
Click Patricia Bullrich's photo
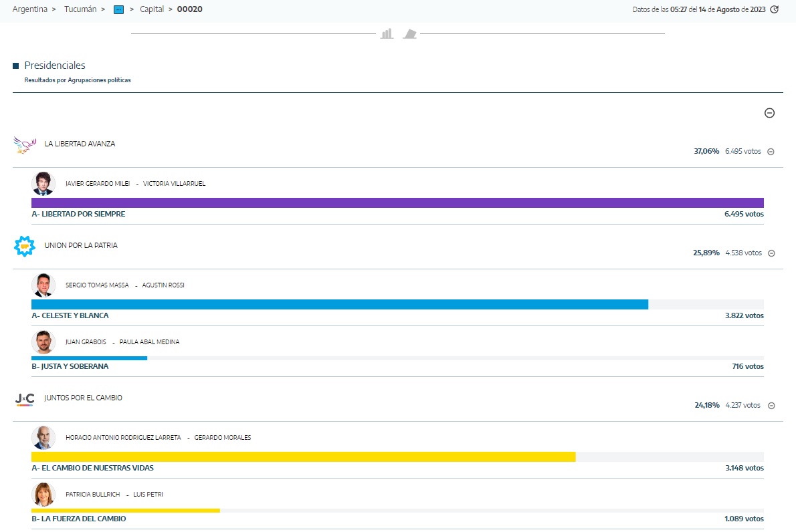point(43,494)
